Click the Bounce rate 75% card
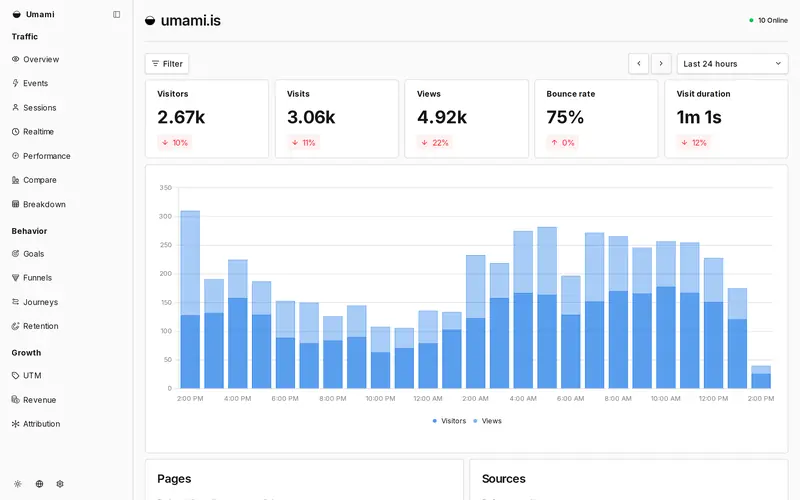 point(596,119)
